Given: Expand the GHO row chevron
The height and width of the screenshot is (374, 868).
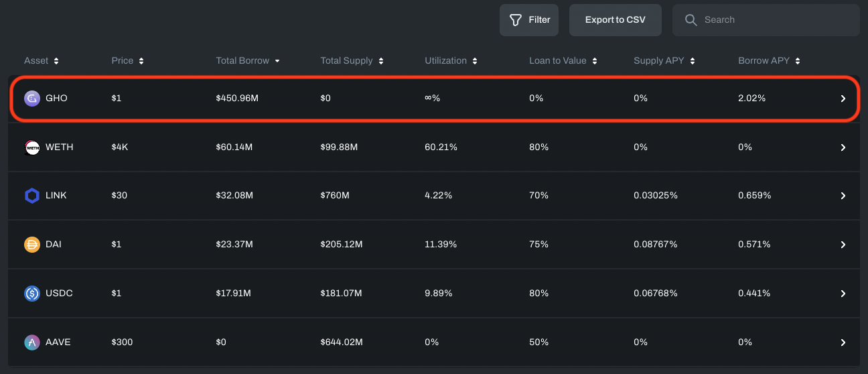Looking at the screenshot, I should click(x=843, y=99).
